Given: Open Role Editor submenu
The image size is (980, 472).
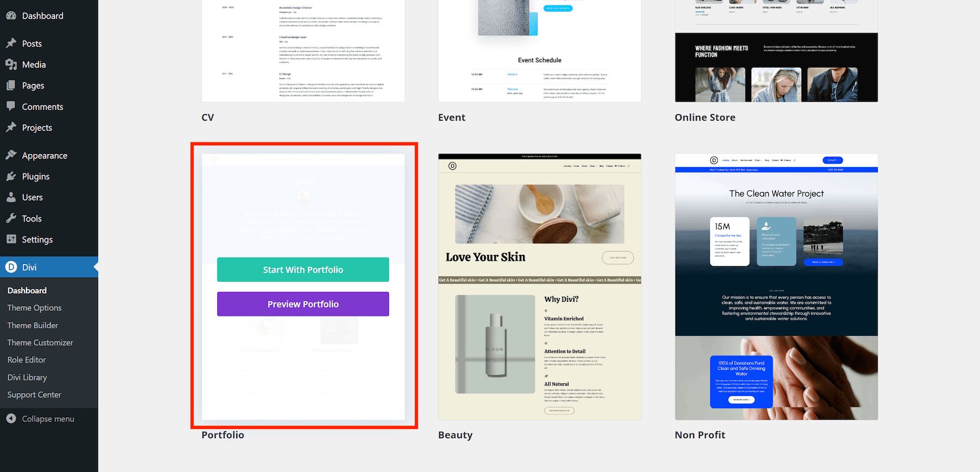Looking at the screenshot, I should pyautogui.click(x=27, y=360).
